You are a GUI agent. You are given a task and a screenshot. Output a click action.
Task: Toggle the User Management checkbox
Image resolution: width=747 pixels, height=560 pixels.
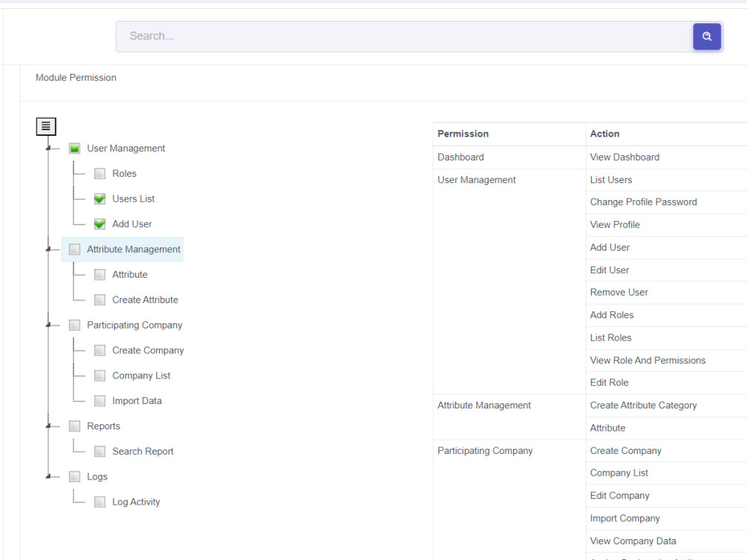pos(74,149)
